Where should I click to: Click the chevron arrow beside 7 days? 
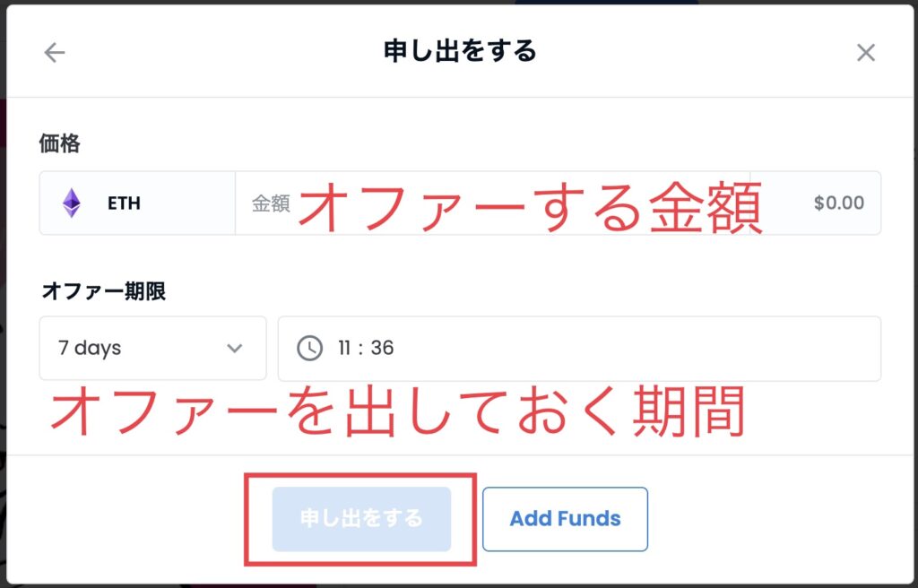pos(234,349)
